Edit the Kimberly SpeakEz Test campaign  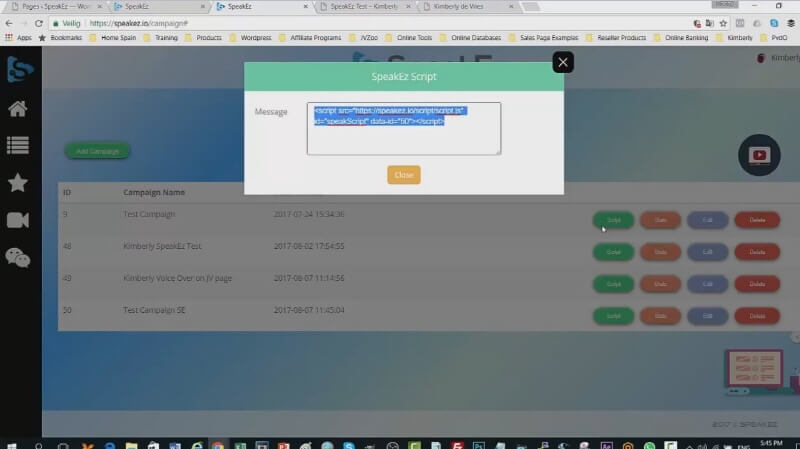click(707, 252)
